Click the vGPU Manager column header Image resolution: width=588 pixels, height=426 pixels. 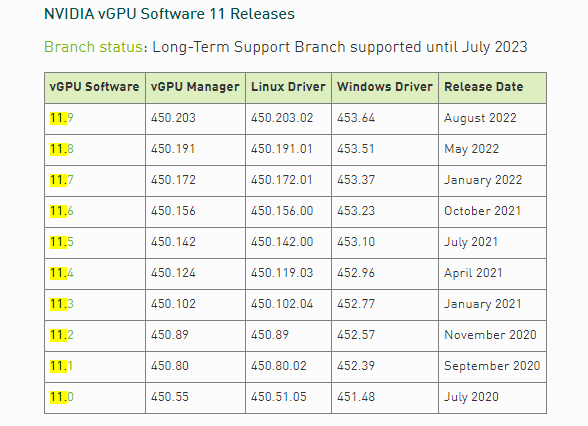tap(195, 87)
